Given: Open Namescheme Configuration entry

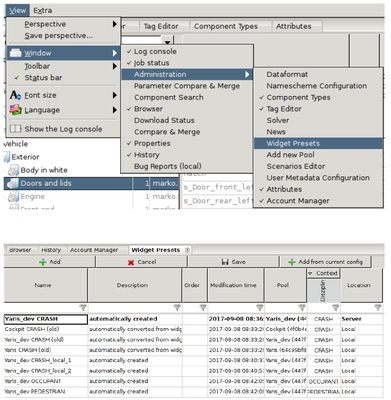Looking at the screenshot, I should pyautogui.click(x=318, y=86).
